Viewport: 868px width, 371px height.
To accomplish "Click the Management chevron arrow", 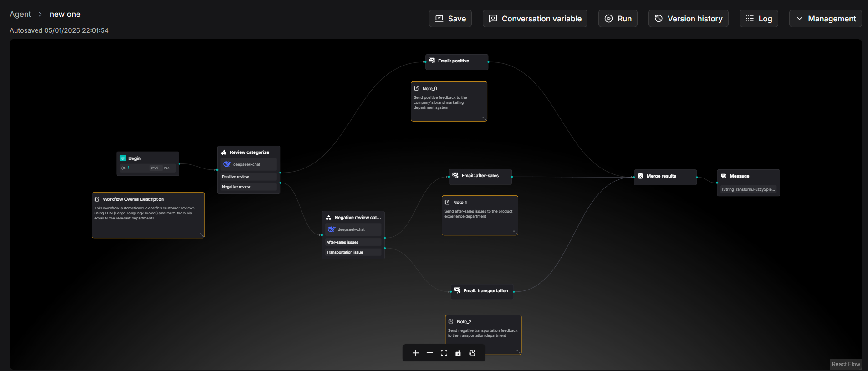I will [x=799, y=19].
